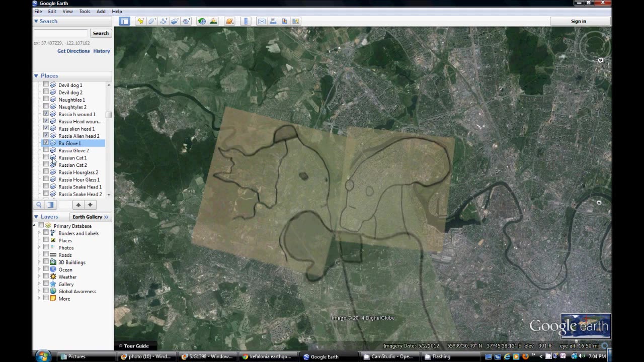Click the Borders and Labels flag icon

(x=53, y=233)
